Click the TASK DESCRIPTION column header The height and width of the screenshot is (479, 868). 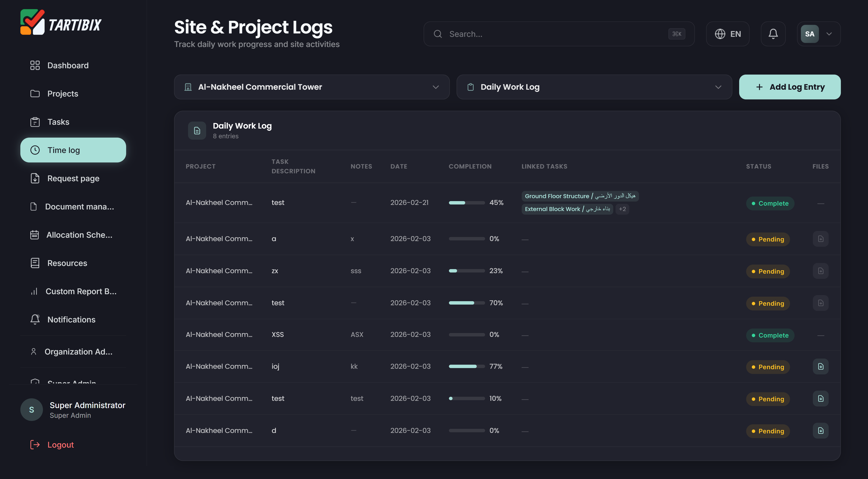[293, 166]
